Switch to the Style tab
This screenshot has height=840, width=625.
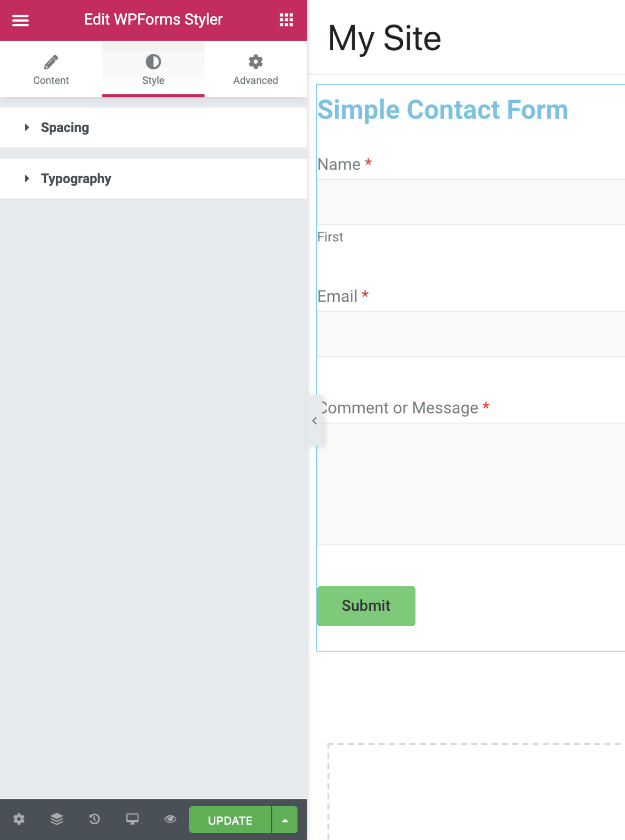pyautogui.click(x=153, y=69)
